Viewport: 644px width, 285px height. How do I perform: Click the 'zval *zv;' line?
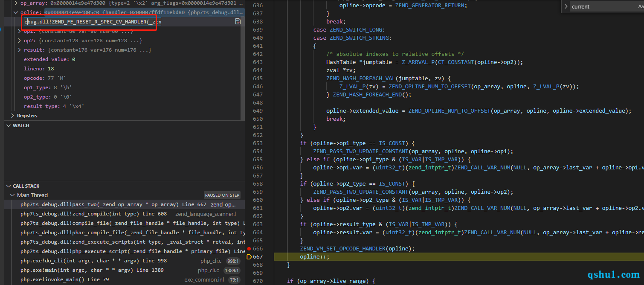click(x=341, y=70)
